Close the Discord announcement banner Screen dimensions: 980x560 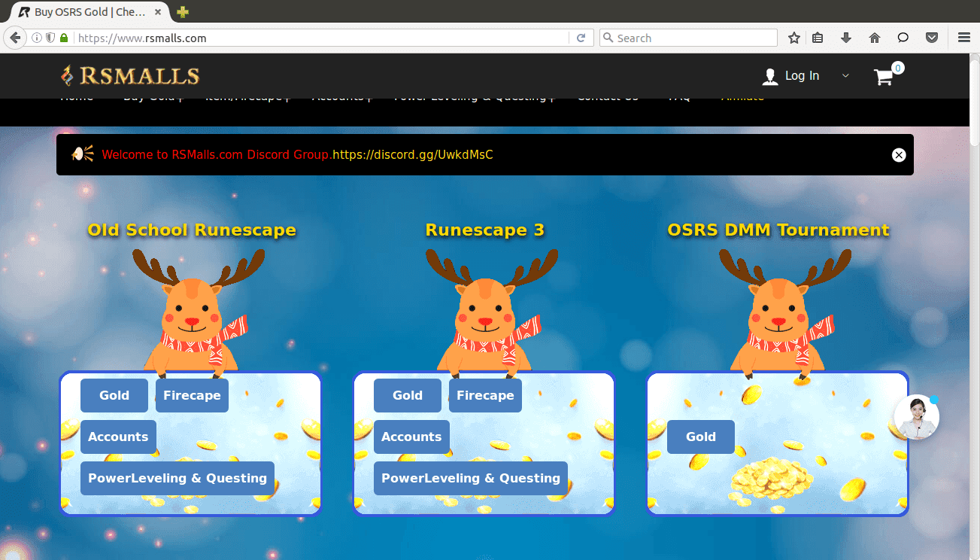[x=899, y=155]
